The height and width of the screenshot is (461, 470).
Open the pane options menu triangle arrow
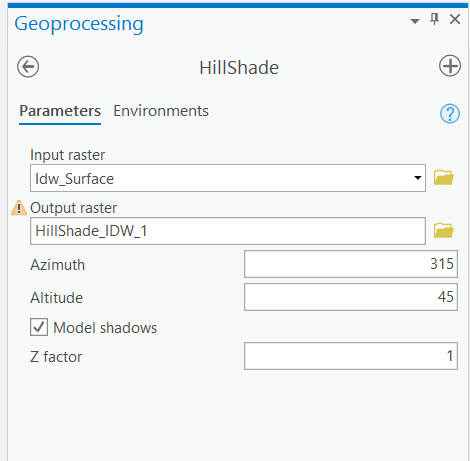[x=415, y=21]
